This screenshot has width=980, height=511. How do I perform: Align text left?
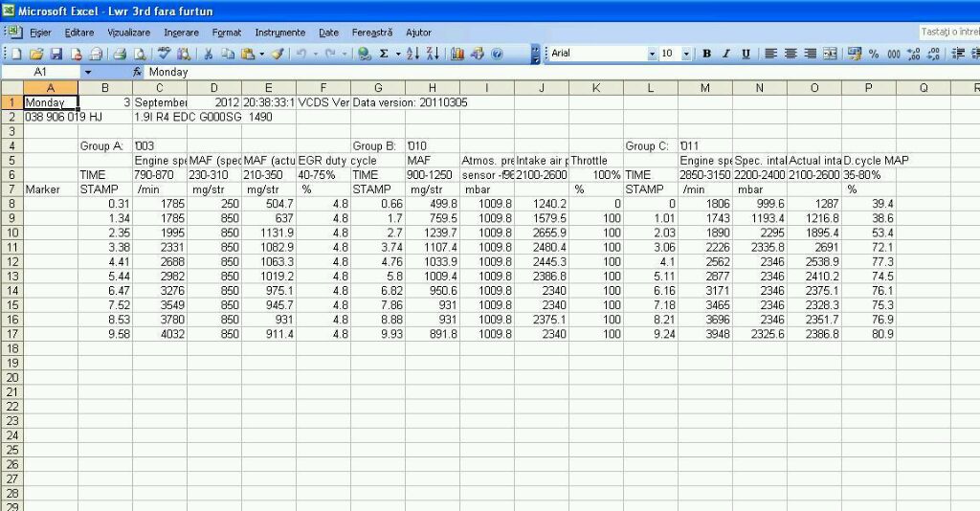[770, 54]
